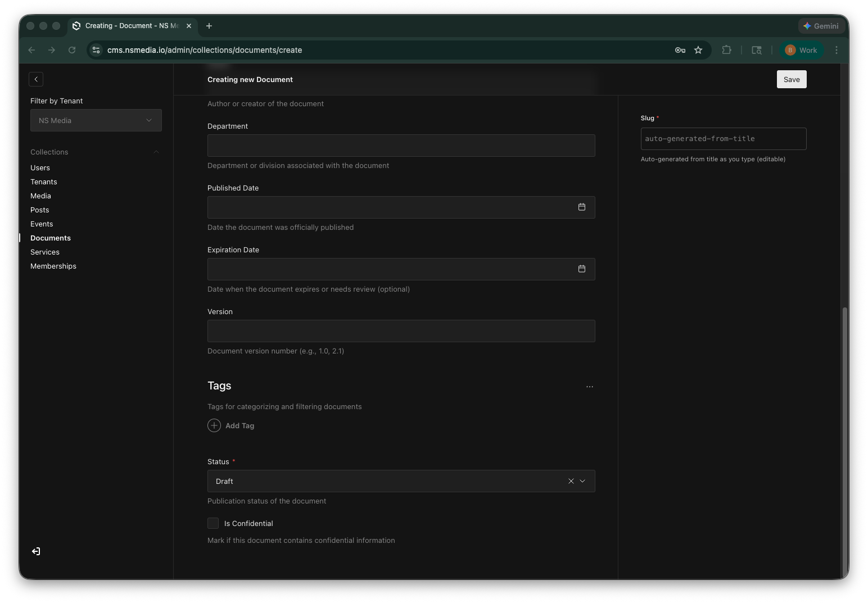868x603 pixels.
Task: Click inside the Published Date field
Action: tap(401, 207)
